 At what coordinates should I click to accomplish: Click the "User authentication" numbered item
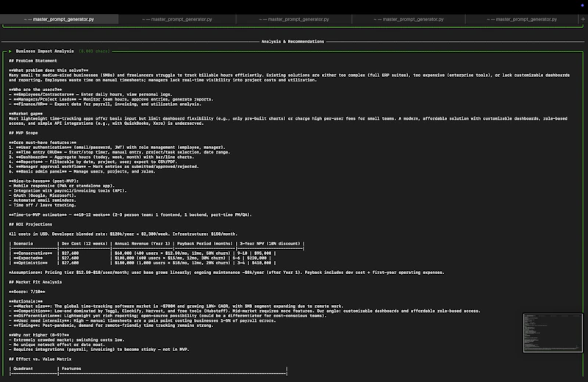click(117, 148)
